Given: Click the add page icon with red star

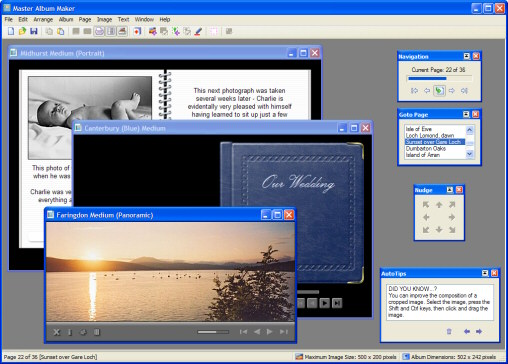Looking at the screenshot, I should [137, 31].
